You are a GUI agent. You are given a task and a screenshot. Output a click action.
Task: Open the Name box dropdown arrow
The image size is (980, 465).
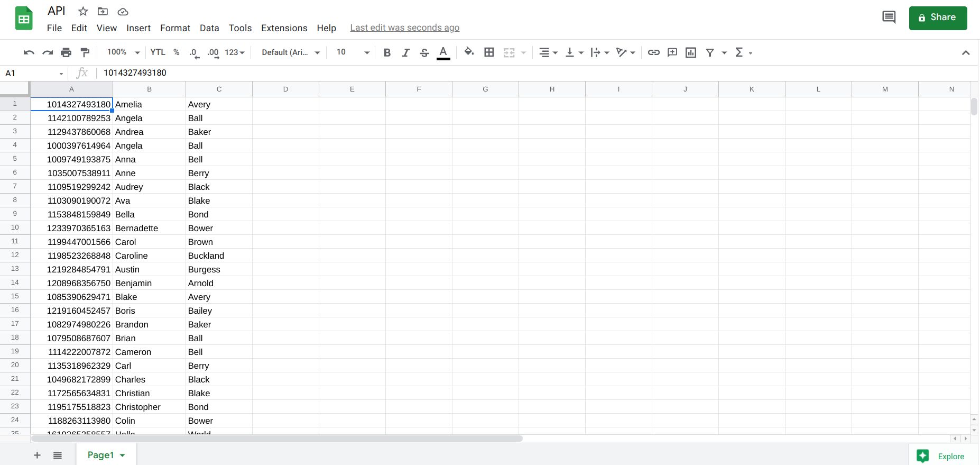point(61,74)
